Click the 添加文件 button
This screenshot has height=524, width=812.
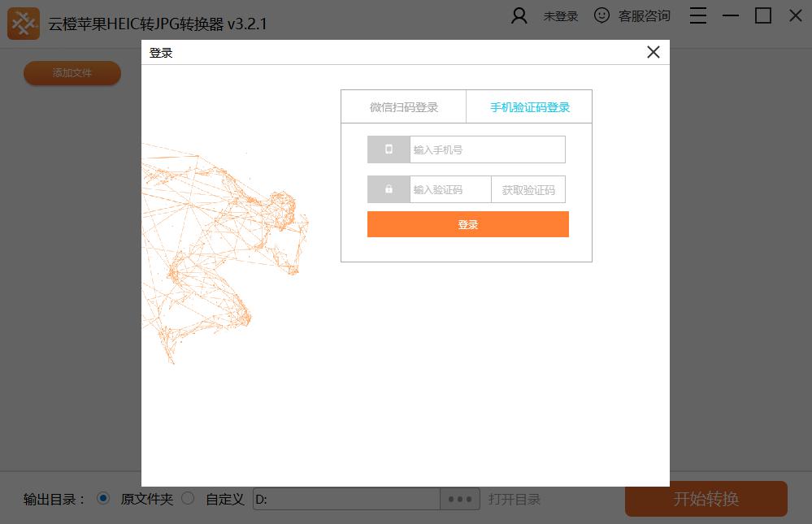coord(72,73)
